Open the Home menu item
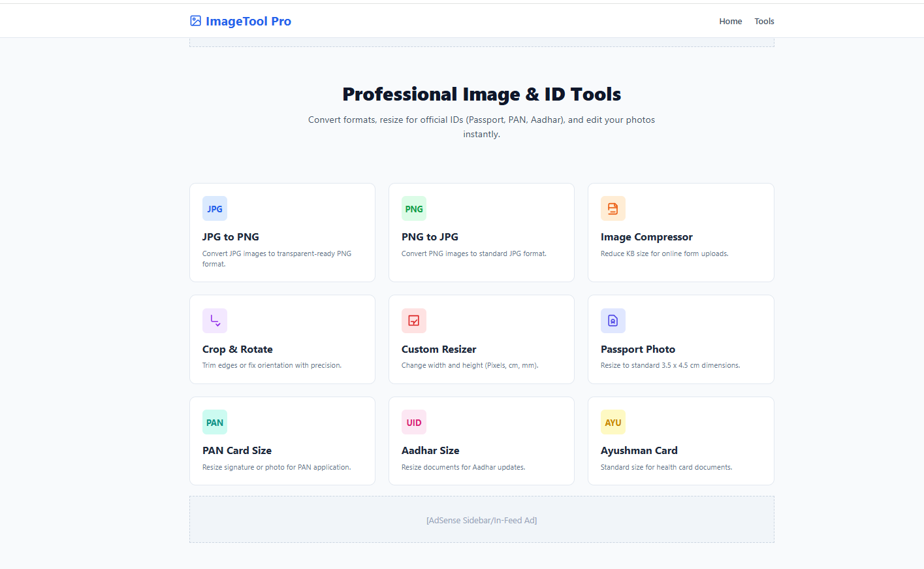 730,22
